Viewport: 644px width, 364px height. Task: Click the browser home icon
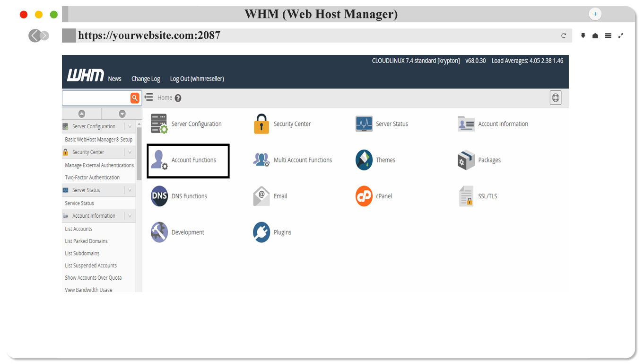tap(595, 36)
